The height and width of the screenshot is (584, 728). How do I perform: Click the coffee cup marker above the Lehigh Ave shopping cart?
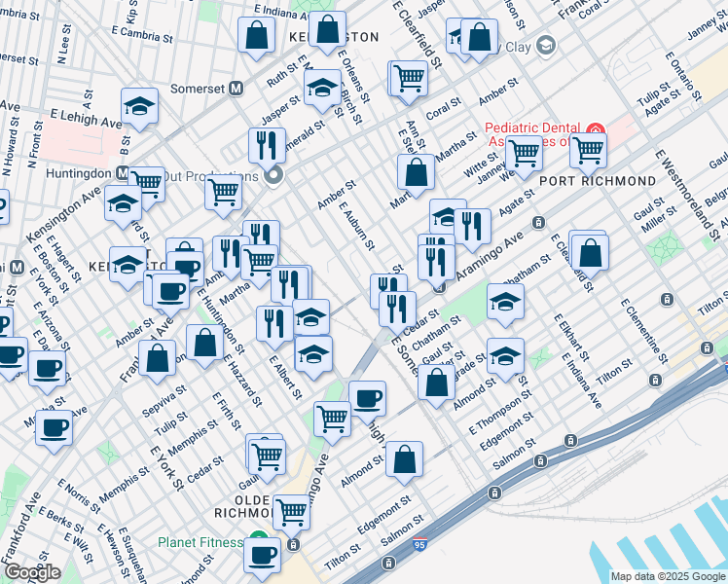coord(367,402)
